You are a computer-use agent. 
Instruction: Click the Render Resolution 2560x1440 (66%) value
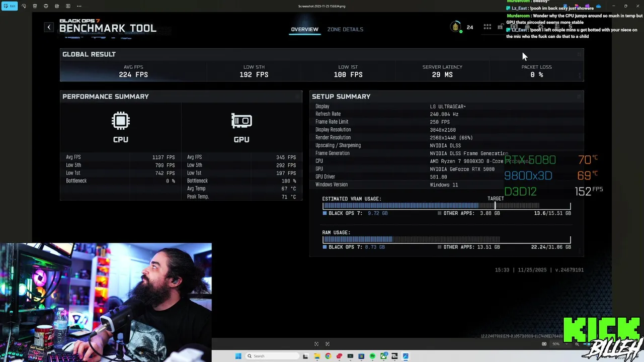coord(451,138)
